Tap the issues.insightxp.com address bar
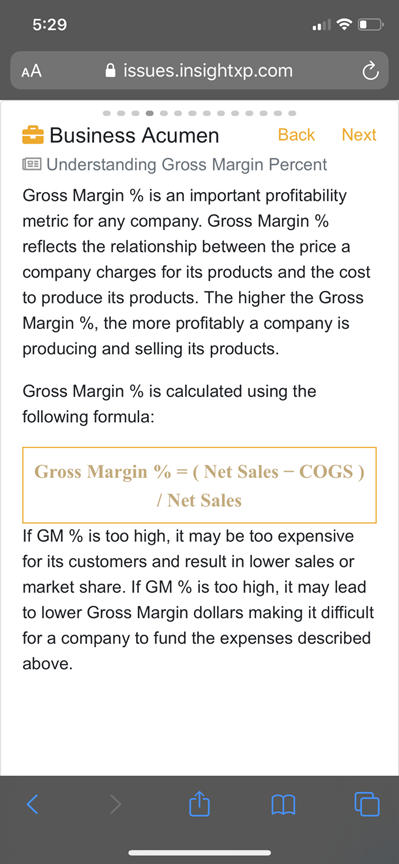The image size is (399, 864). pyautogui.click(x=200, y=71)
